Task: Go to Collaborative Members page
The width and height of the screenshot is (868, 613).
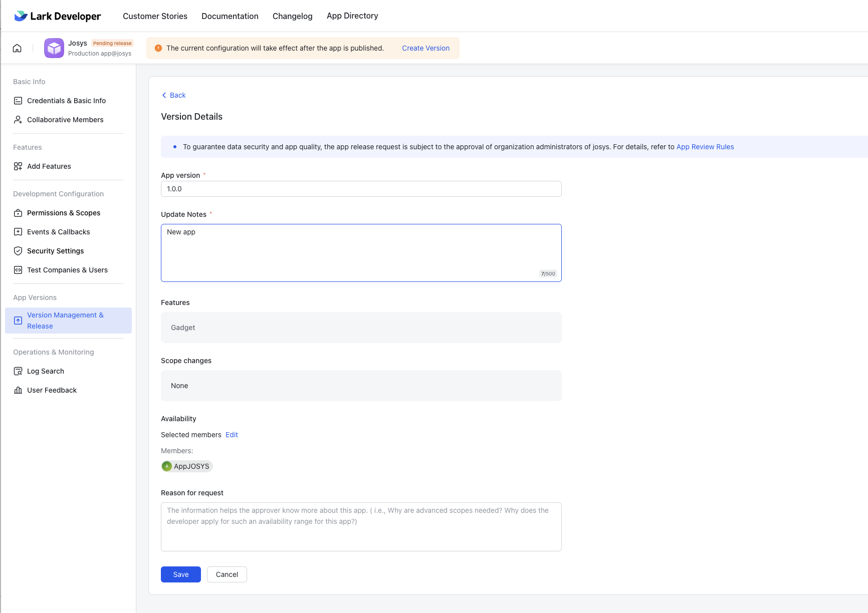Action: [65, 120]
